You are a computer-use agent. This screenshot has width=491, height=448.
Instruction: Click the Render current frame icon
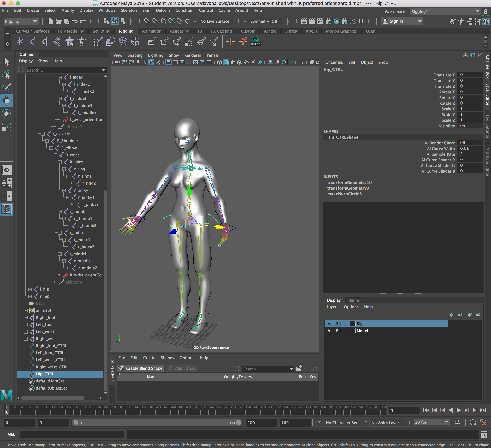(x=312, y=21)
